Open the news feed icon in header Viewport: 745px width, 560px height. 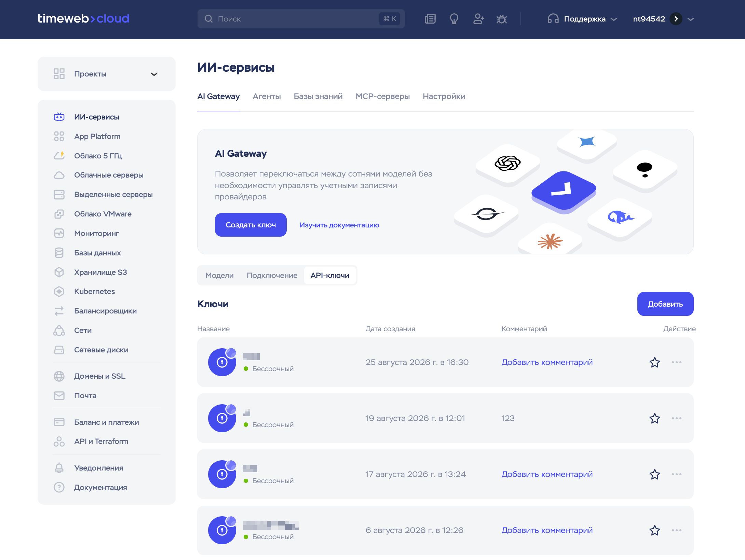(x=430, y=19)
